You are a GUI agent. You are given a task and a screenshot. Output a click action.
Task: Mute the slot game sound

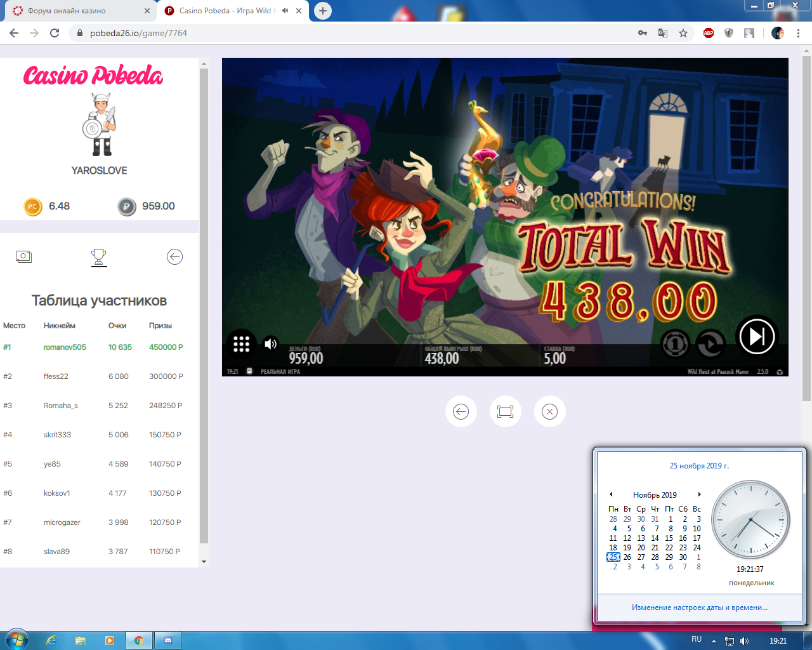(271, 344)
